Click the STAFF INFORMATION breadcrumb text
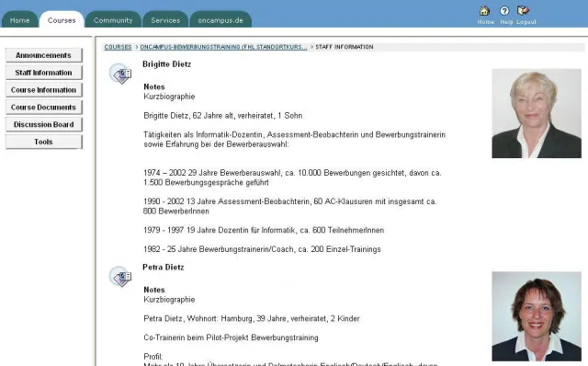This screenshot has height=366, width=588. (x=345, y=47)
